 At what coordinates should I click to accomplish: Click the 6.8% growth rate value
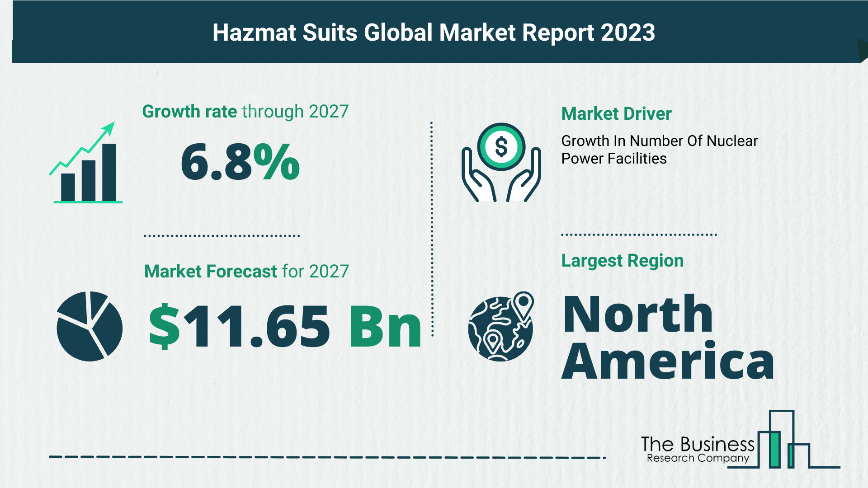click(240, 162)
